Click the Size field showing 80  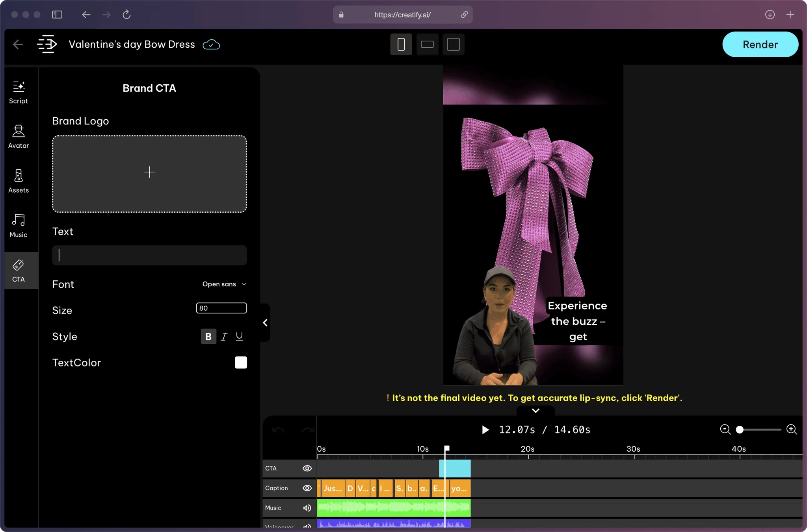(221, 308)
